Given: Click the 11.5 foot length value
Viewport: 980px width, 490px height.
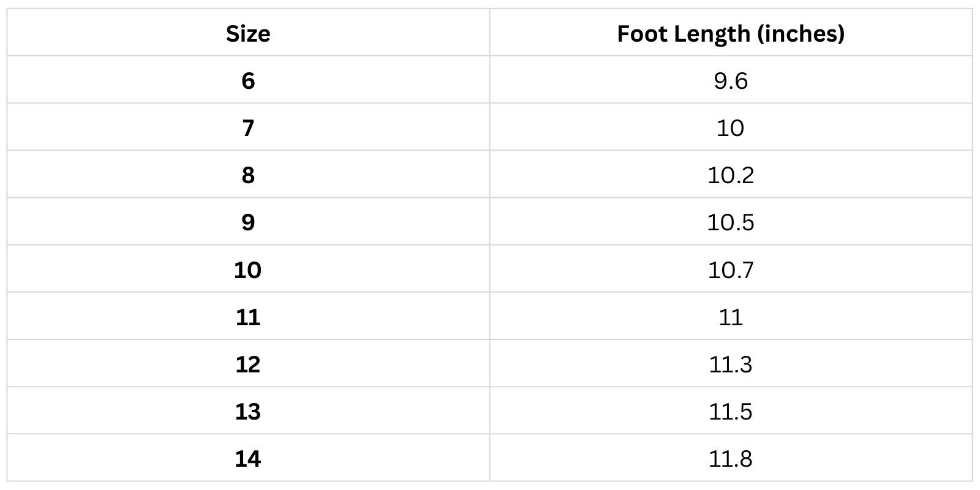Looking at the screenshot, I should point(731,412).
